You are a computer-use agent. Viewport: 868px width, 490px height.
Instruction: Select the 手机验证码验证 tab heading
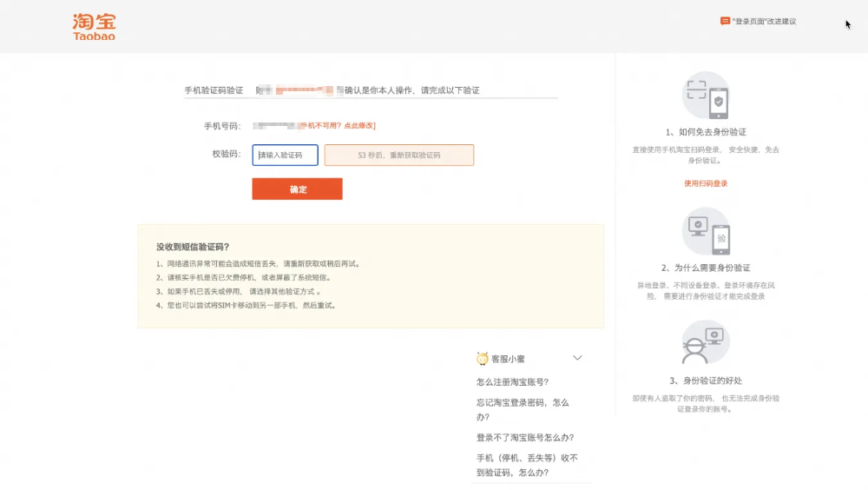point(214,90)
